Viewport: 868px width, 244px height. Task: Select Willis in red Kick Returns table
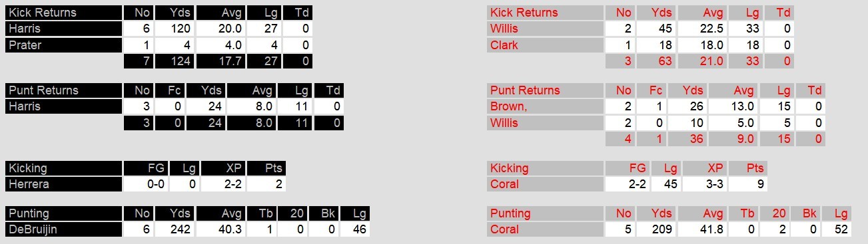coord(545,29)
